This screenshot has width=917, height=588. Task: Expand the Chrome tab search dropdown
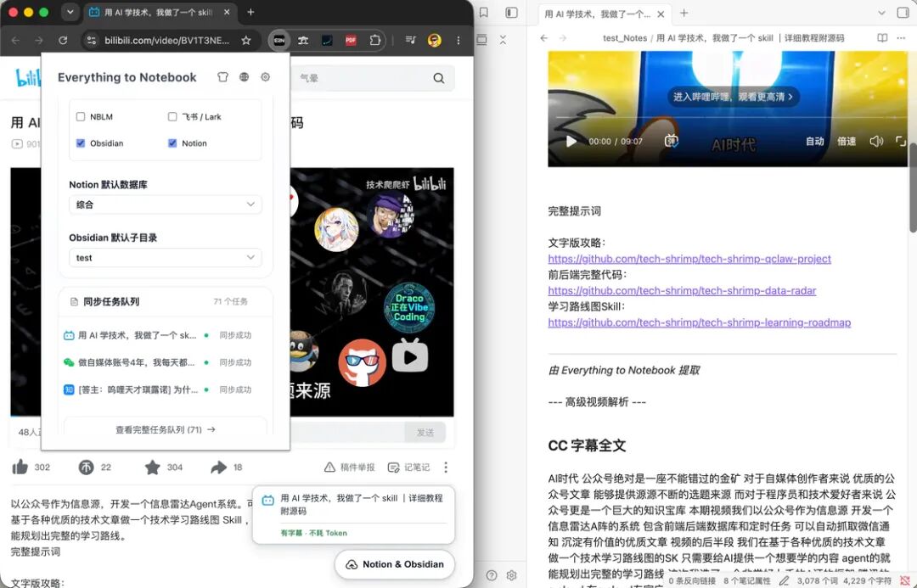pos(70,12)
